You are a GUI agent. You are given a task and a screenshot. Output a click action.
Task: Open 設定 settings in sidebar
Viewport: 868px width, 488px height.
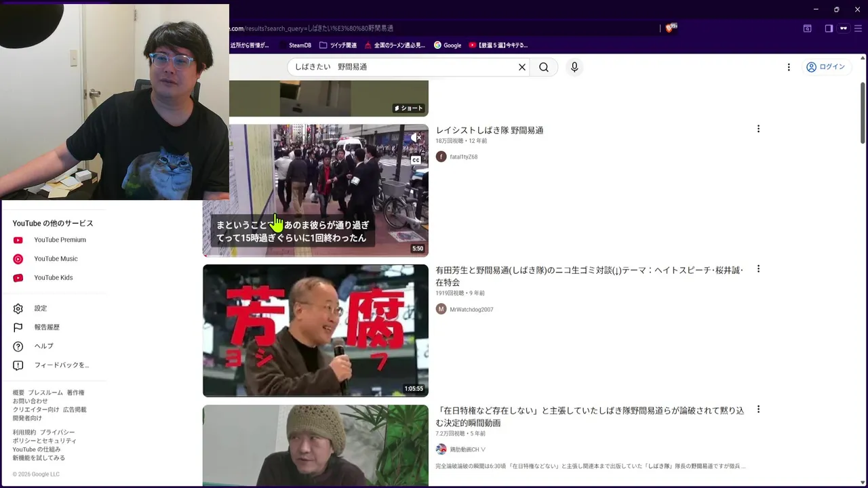(x=41, y=308)
